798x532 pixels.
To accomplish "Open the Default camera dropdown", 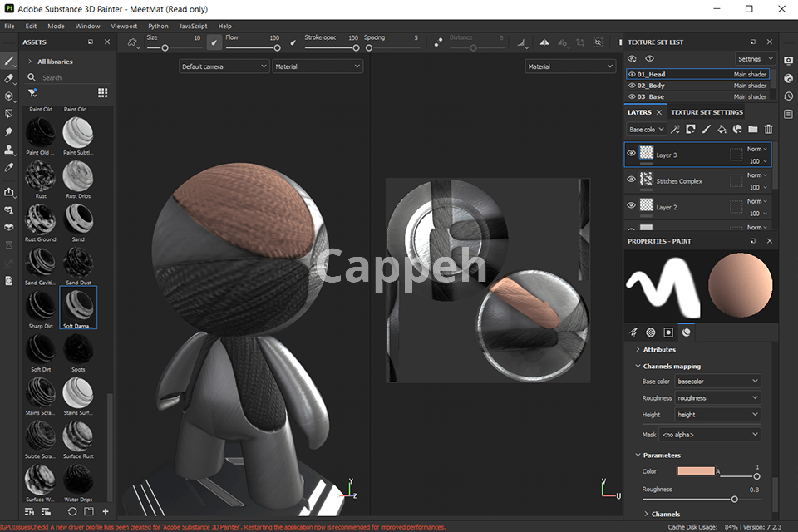I will tap(224, 66).
